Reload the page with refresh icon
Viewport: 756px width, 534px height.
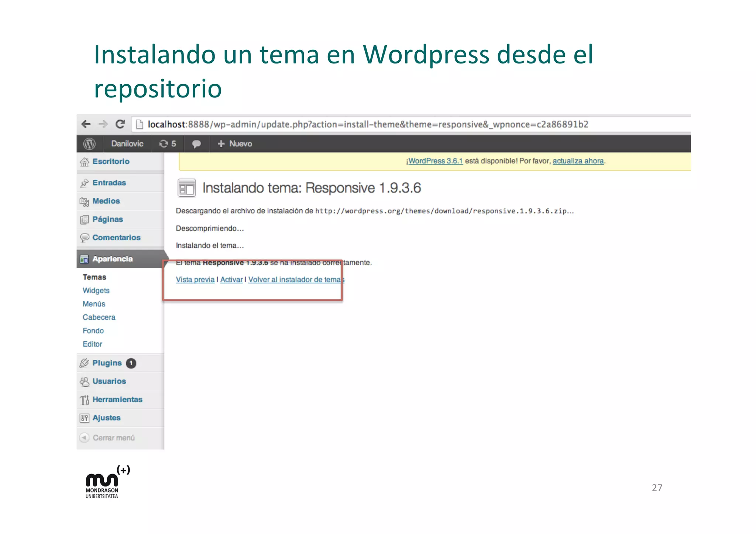click(120, 124)
